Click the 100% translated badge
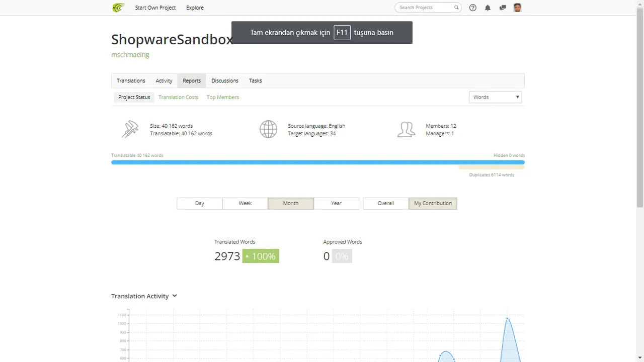This screenshot has height=362, width=644. 261,256
